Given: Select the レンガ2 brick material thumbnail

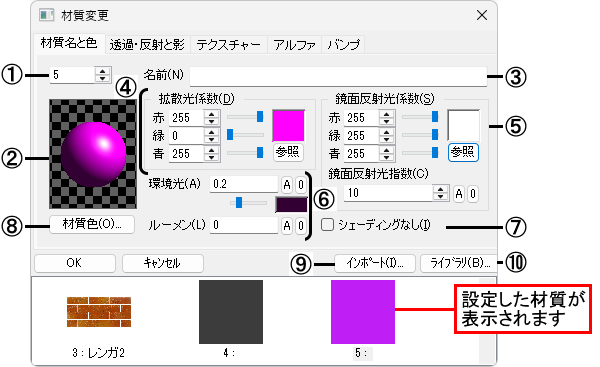Looking at the screenshot, I should 99,312.
